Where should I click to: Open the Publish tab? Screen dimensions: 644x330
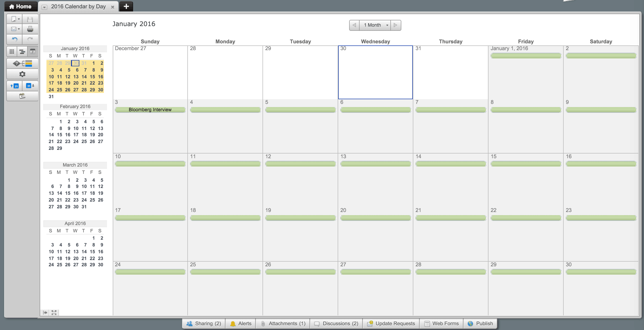(x=480, y=323)
